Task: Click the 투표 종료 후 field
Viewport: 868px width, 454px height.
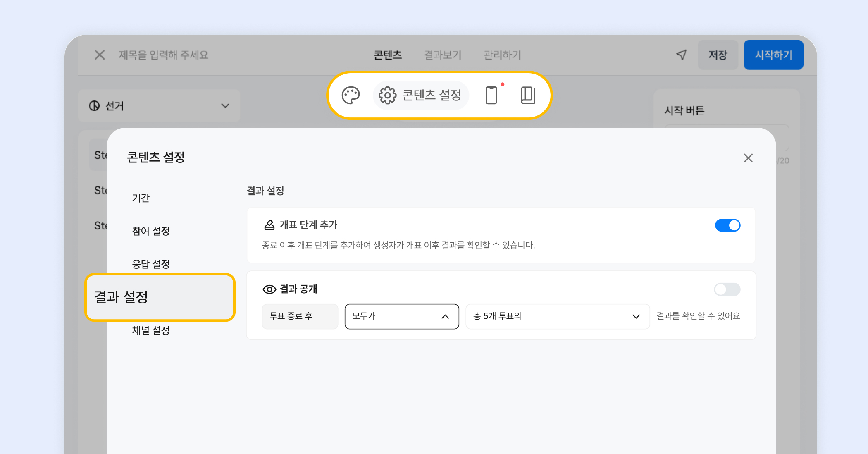Action: 300,317
